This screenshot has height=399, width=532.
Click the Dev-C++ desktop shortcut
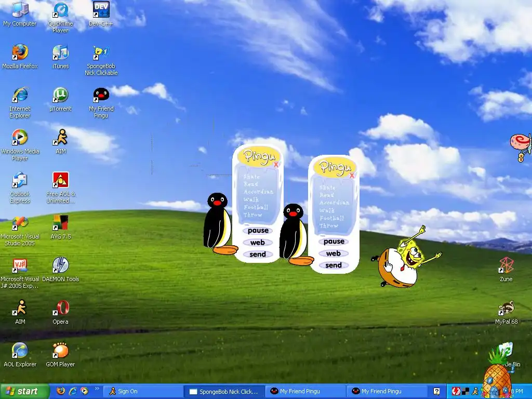point(101,14)
